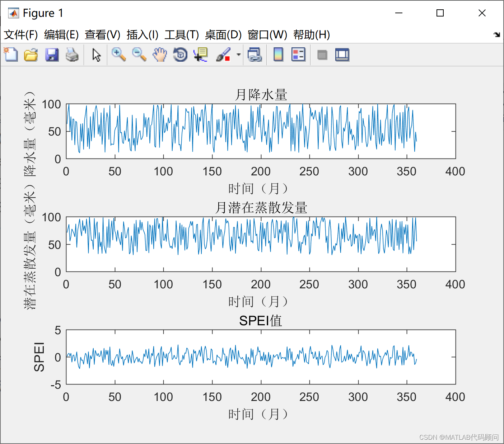Viewport: 504px width, 444px height.
Task: Click the dock figure arrow icon
Action: click(x=497, y=34)
